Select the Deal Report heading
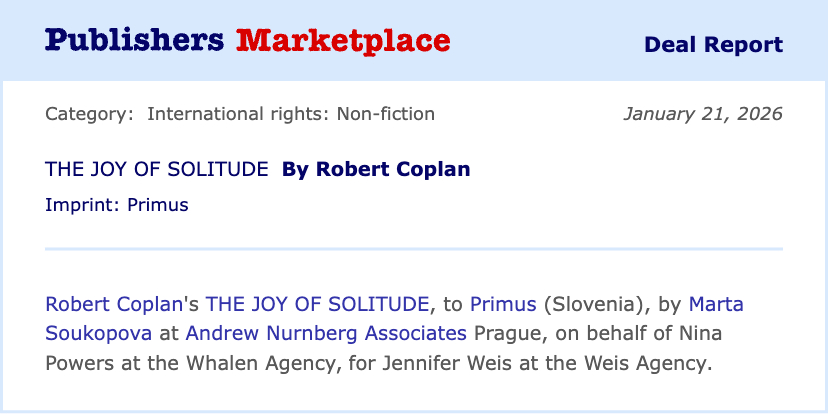The image size is (828, 414). point(713,45)
